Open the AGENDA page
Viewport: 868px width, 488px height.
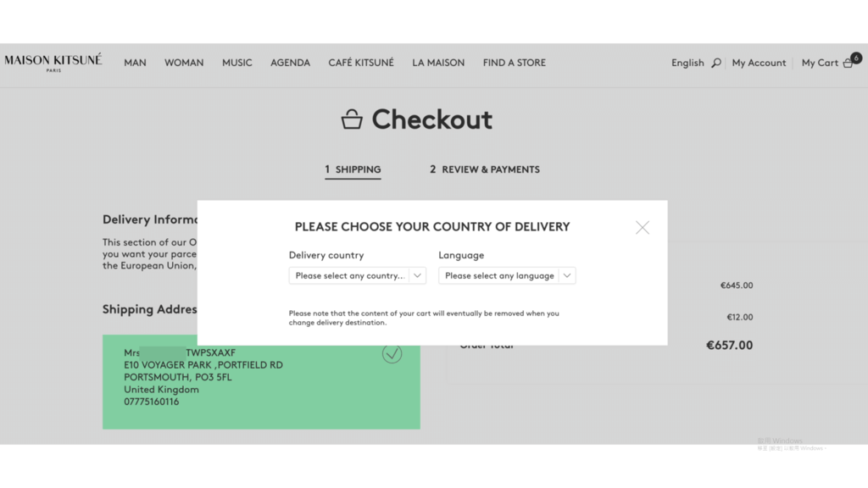(290, 63)
